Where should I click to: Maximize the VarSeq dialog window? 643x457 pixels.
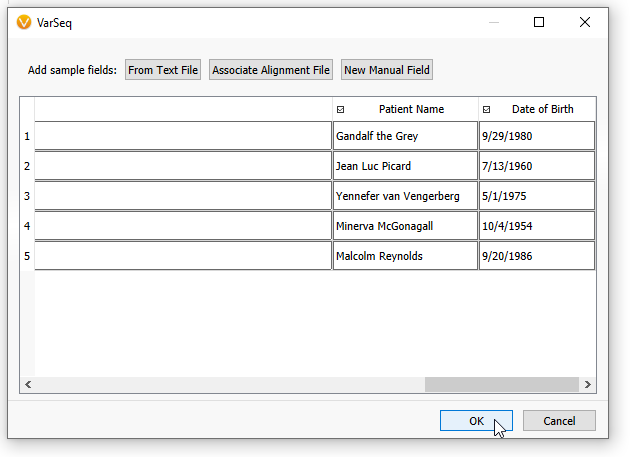(539, 22)
